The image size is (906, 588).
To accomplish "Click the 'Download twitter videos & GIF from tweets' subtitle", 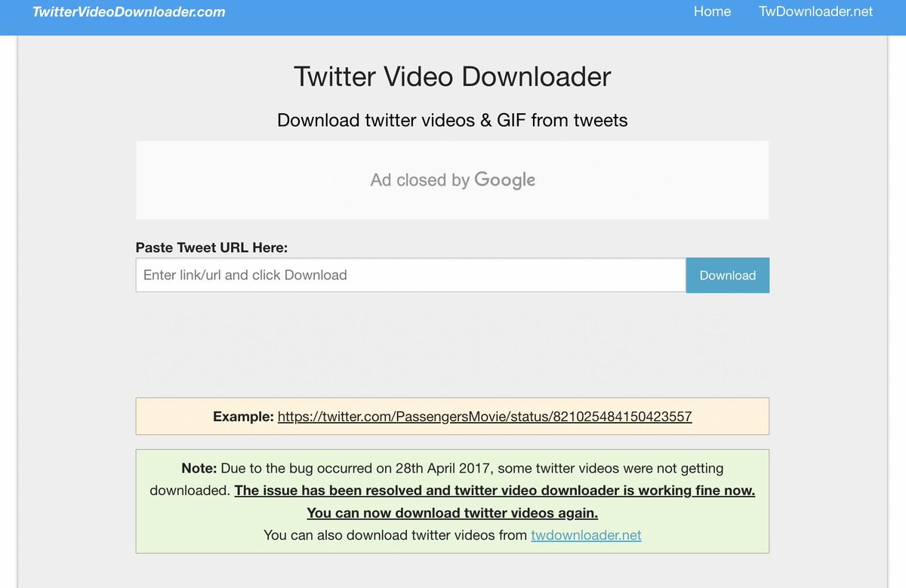I will tap(452, 120).
